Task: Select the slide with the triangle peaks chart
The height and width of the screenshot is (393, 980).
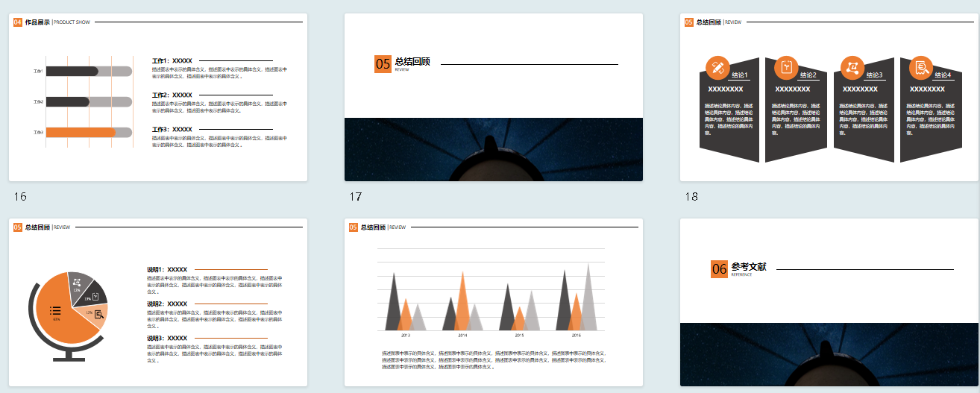Action: click(x=494, y=302)
